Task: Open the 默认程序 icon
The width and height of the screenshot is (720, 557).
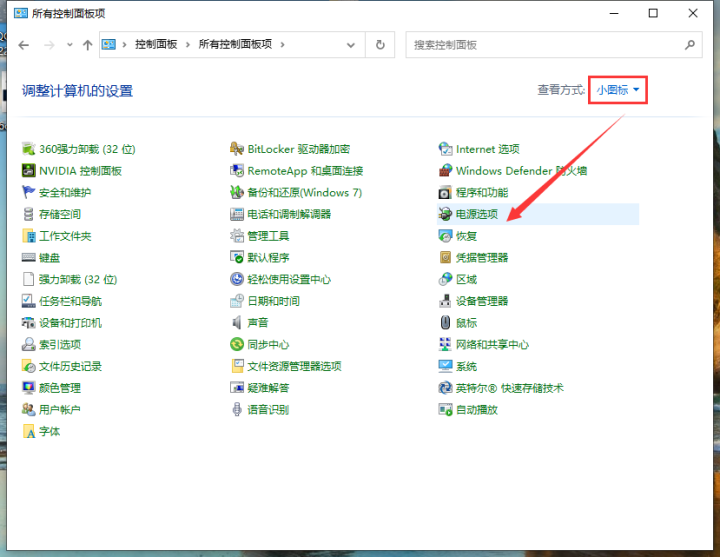Action: [236, 257]
